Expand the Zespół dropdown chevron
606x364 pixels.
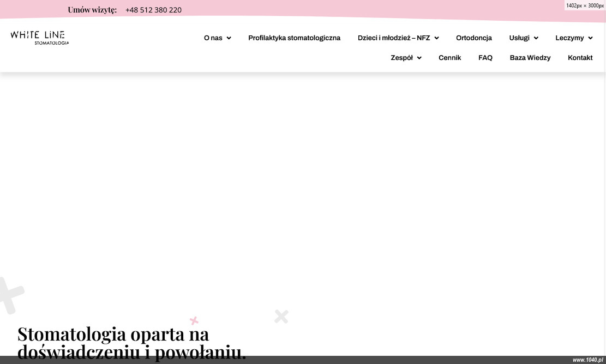point(419,58)
